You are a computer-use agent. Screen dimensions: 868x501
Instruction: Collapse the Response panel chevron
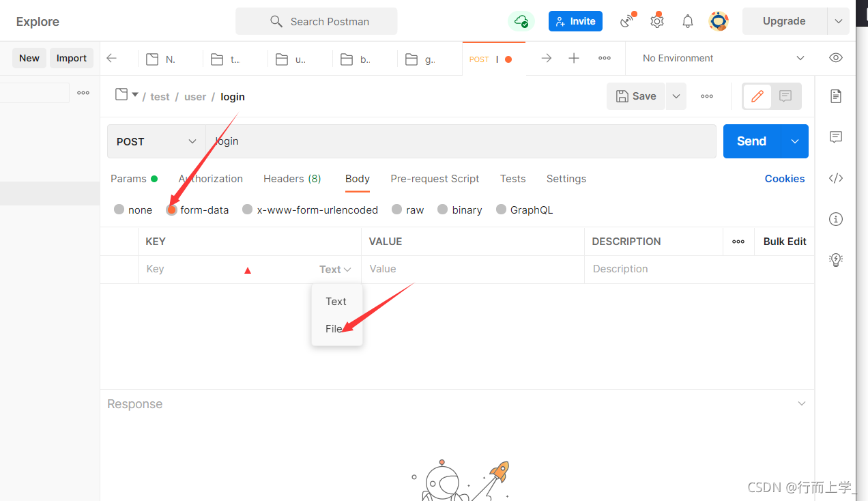[802, 403]
